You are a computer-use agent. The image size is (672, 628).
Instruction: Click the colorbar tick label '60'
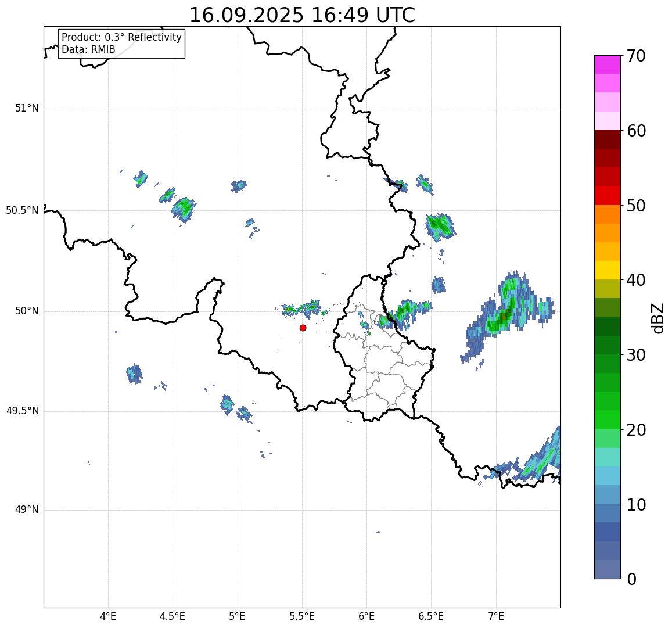tap(636, 131)
